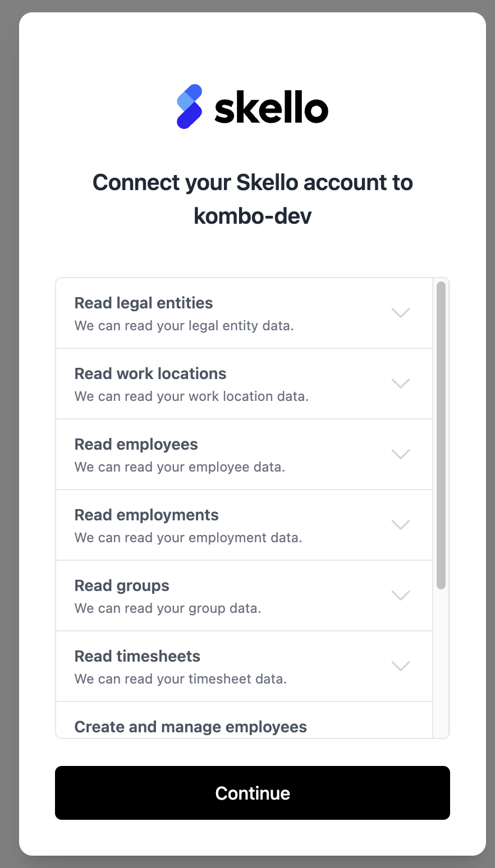Expand the Read groups chevron
Screen dimensions: 495x868
[x=401, y=595]
